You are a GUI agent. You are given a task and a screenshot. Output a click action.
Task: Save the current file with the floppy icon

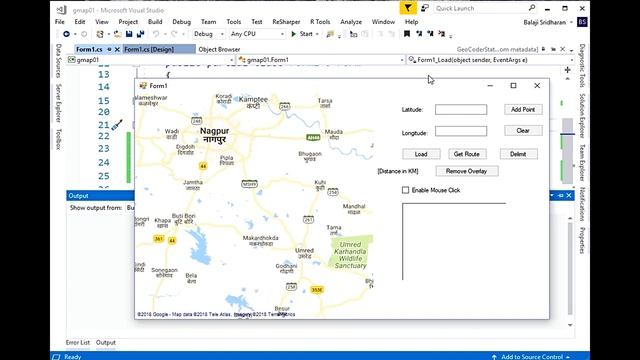129,34
